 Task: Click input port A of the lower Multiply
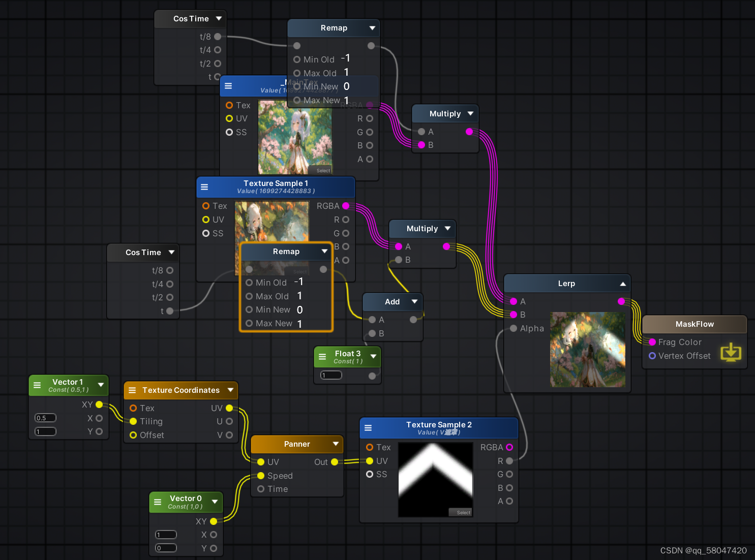[399, 246]
